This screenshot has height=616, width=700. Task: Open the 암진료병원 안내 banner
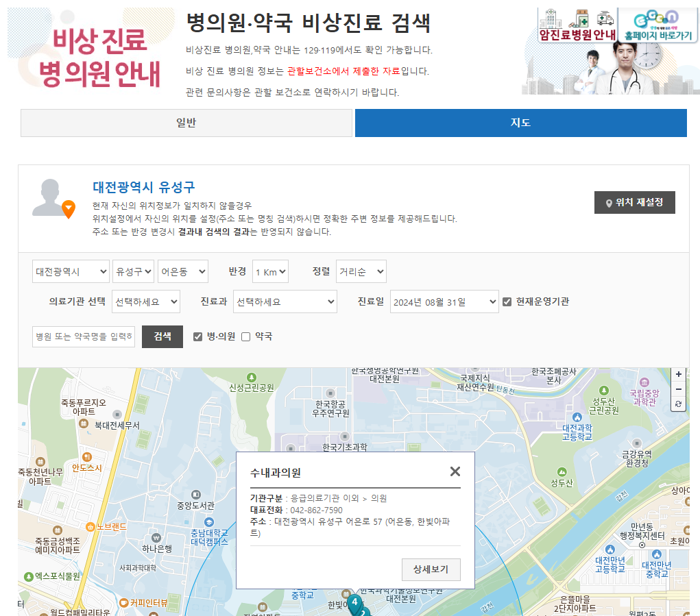(x=577, y=25)
